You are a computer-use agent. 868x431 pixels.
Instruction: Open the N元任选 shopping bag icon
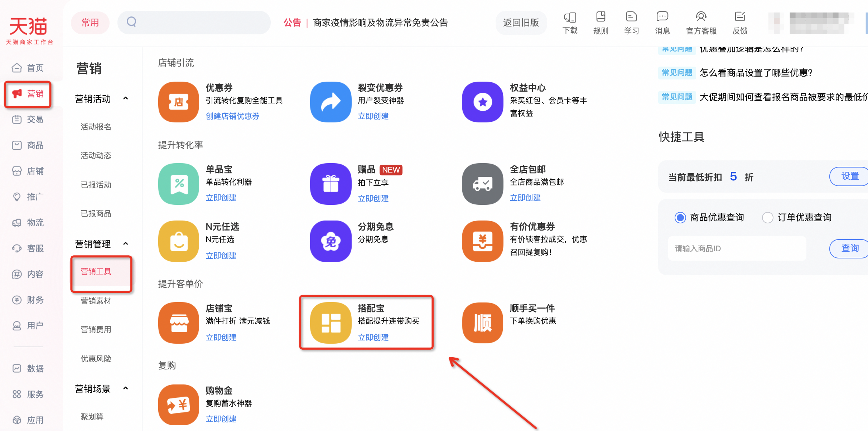click(x=179, y=241)
